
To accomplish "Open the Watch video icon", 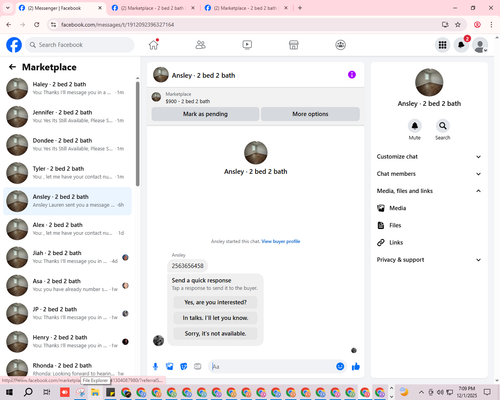I will tap(247, 45).
